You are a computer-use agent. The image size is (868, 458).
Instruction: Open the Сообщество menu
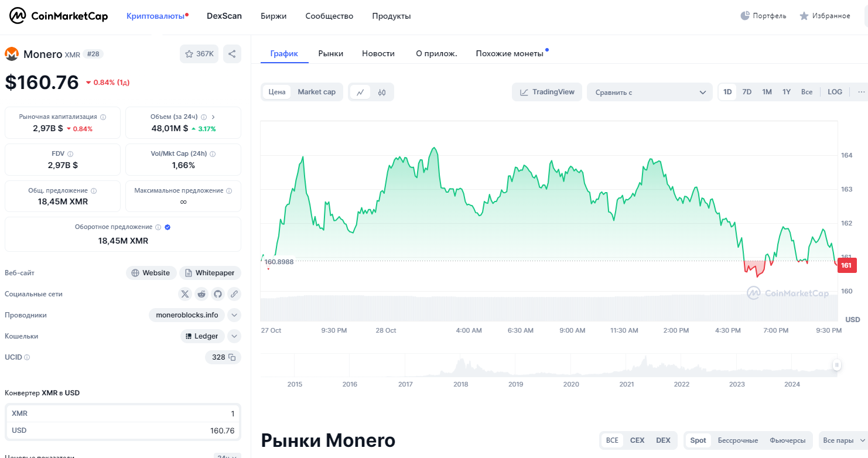(329, 16)
